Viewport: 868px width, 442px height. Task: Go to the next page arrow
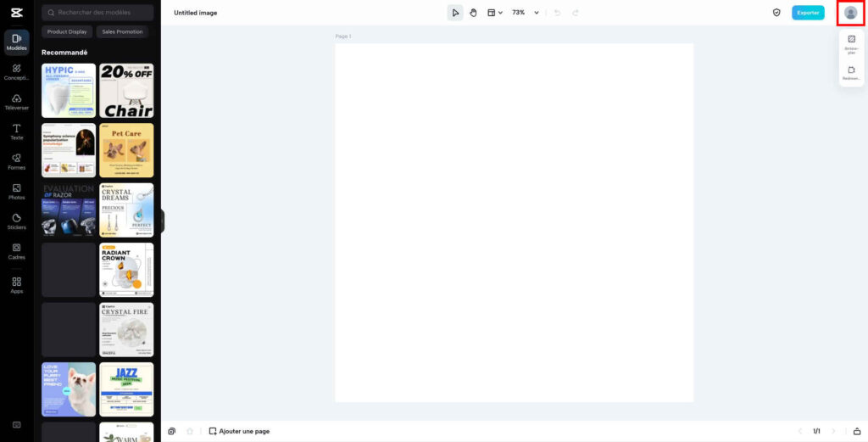834,431
